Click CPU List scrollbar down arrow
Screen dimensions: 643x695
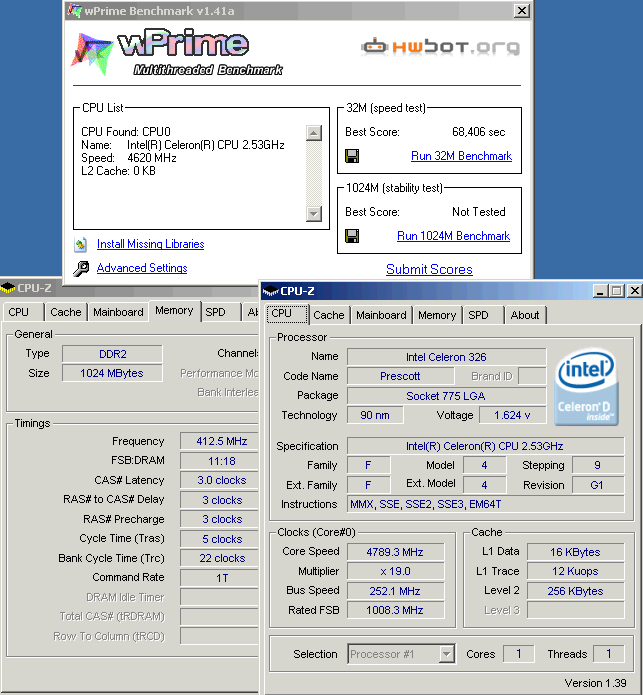point(314,214)
